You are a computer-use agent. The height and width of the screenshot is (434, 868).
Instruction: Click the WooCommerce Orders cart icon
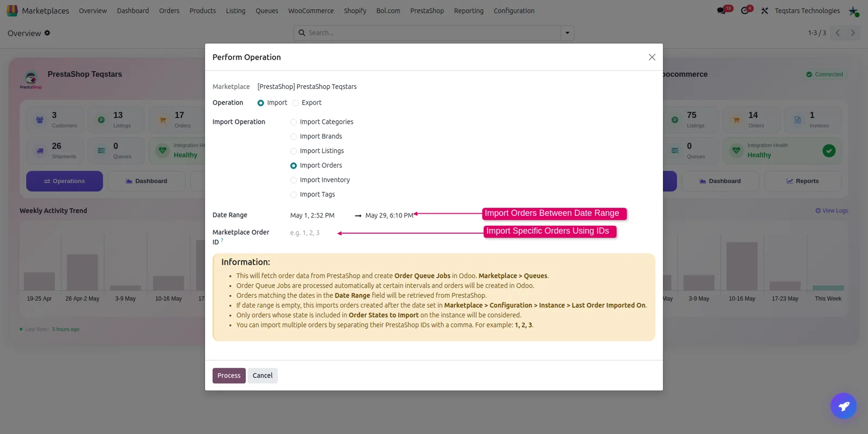(x=736, y=120)
